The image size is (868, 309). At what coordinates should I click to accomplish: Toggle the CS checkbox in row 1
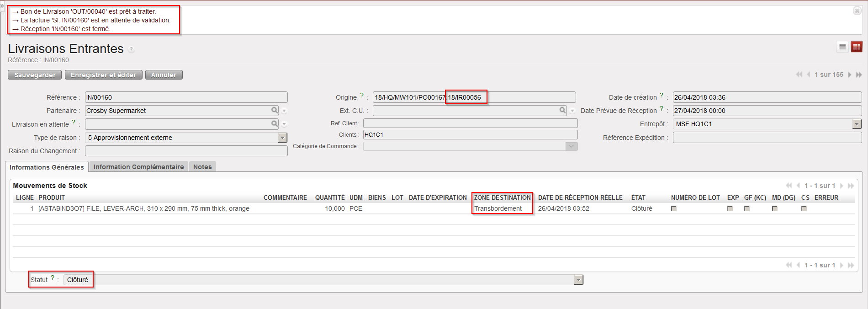[804, 208]
